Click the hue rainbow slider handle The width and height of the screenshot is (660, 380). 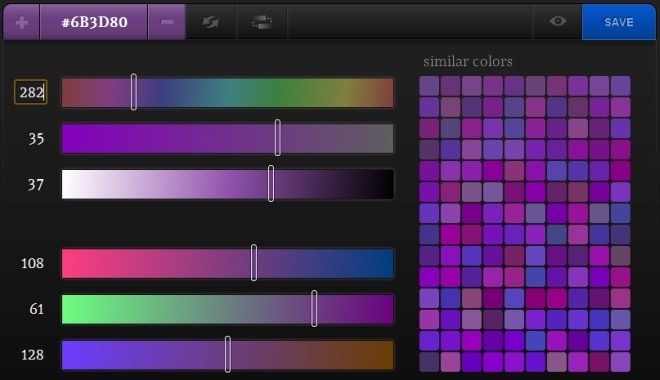(133, 92)
